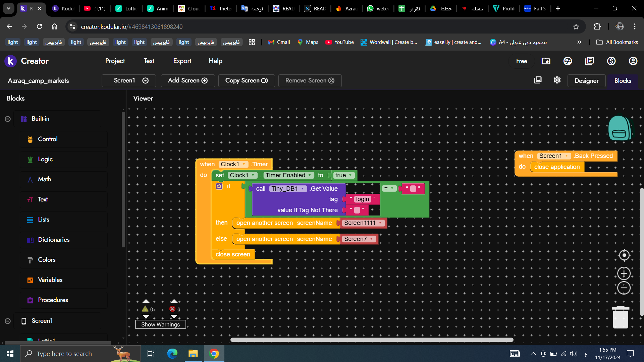Collapse the Screen1 components tree
Screen dimensions: 644x362
(x=8, y=321)
